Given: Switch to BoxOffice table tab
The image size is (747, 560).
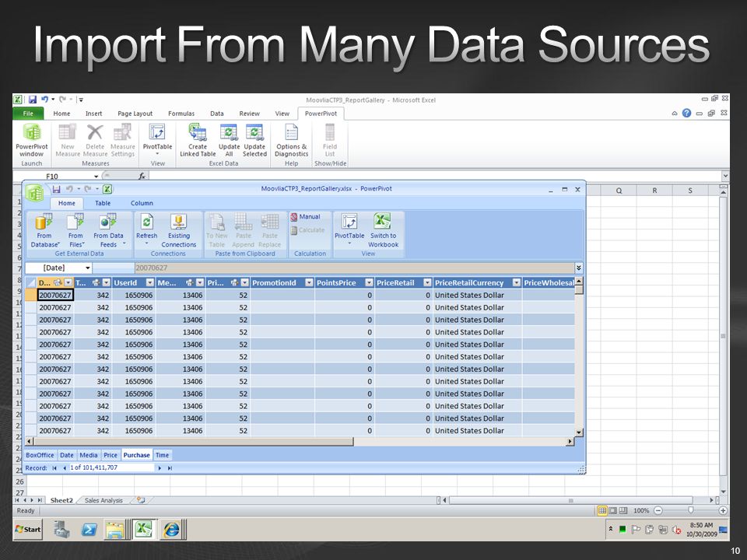Looking at the screenshot, I should click(40, 455).
